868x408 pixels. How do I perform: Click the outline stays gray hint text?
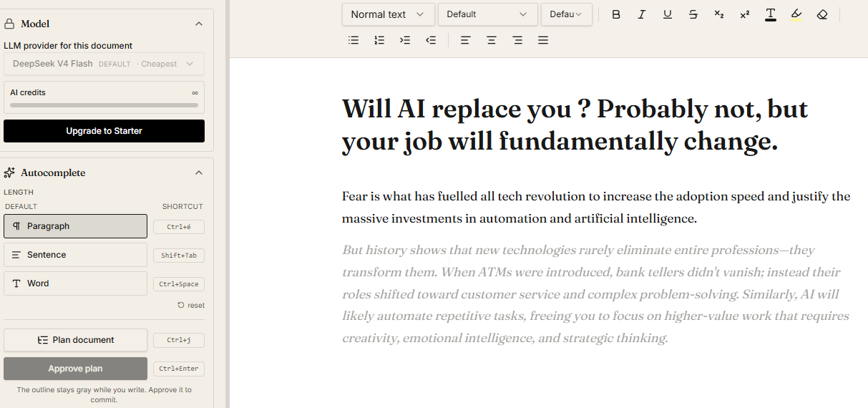click(104, 394)
